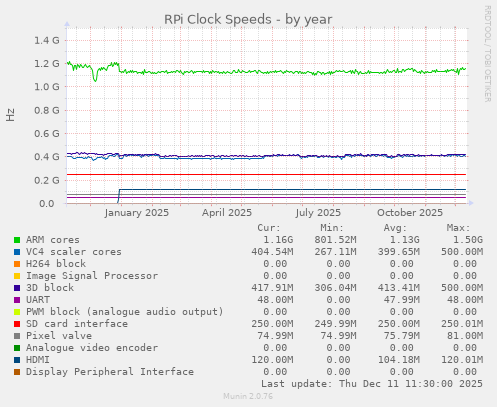
Task: Click the '1.4 G' y-axis label
Action: pos(47,41)
